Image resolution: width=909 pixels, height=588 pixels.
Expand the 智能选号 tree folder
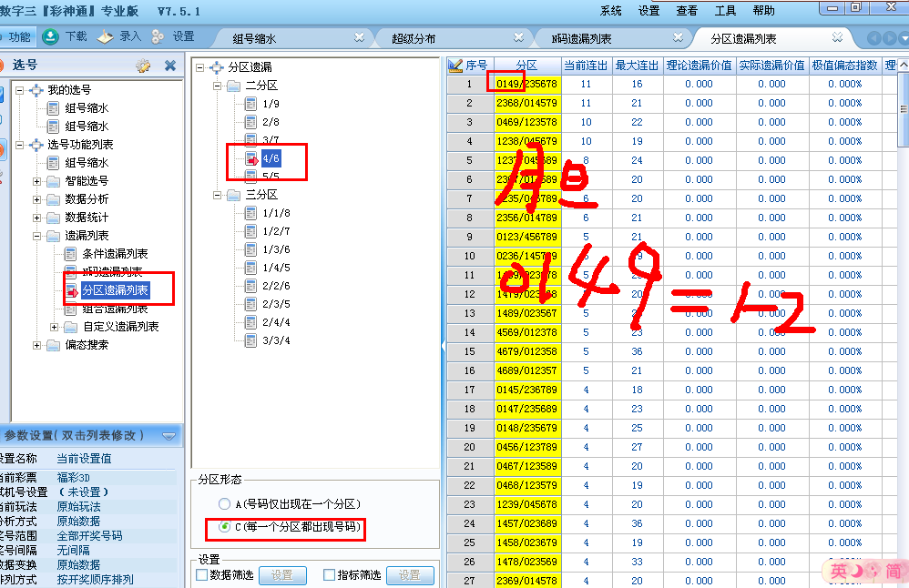tap(37, 181)
